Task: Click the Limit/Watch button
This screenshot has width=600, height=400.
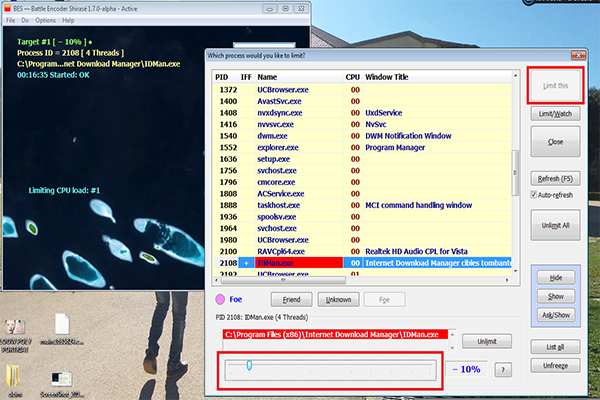Action: (555, 114)
